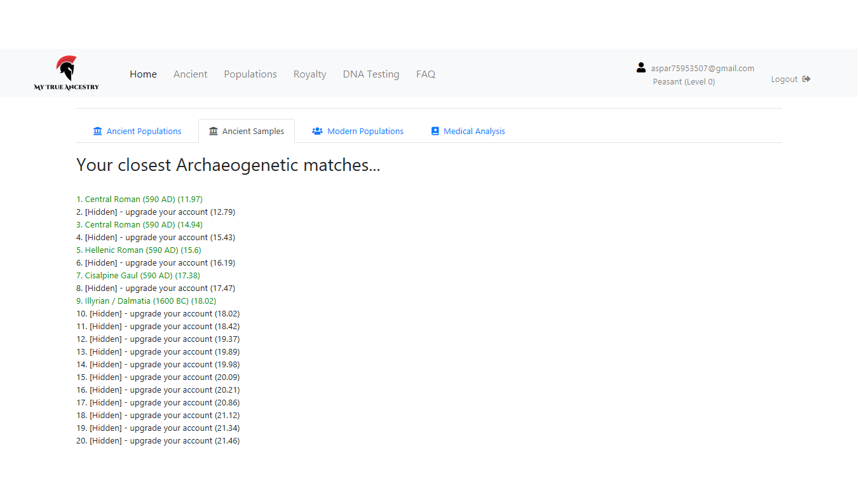Switch to the Ancient Populations tab
Image resolution: width=868 pixels, height=488 pixels.
137,131
